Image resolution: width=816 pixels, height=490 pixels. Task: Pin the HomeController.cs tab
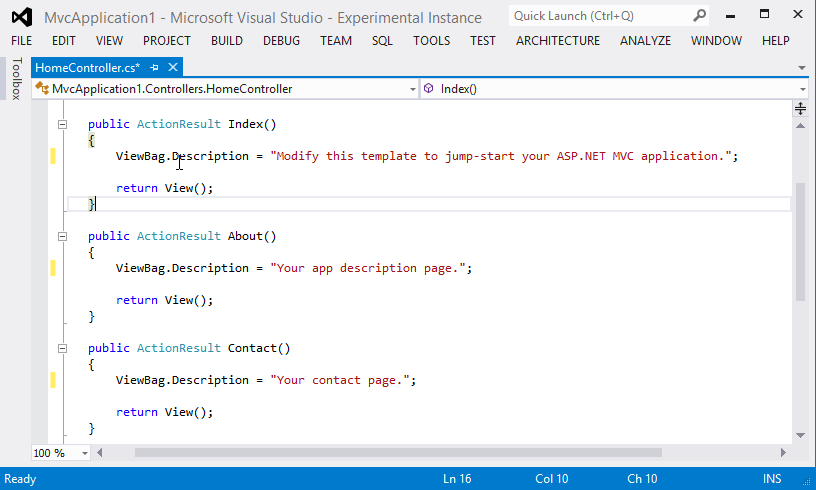155,67
